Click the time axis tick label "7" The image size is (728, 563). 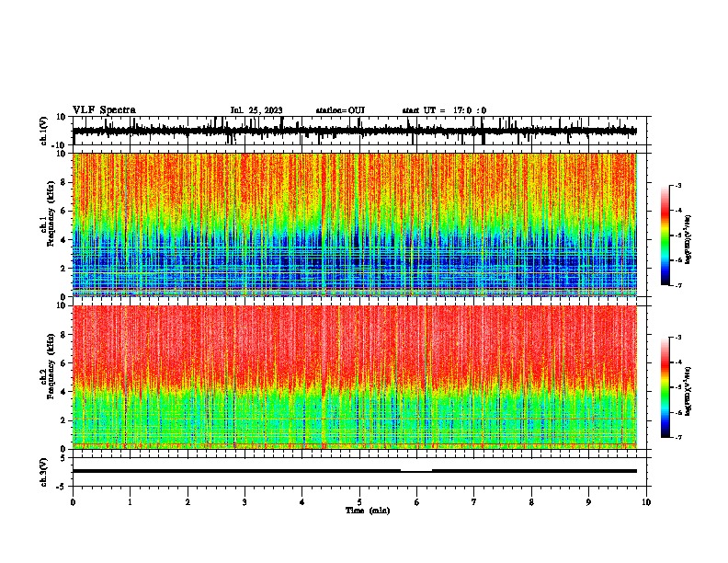tap(474, 502)
